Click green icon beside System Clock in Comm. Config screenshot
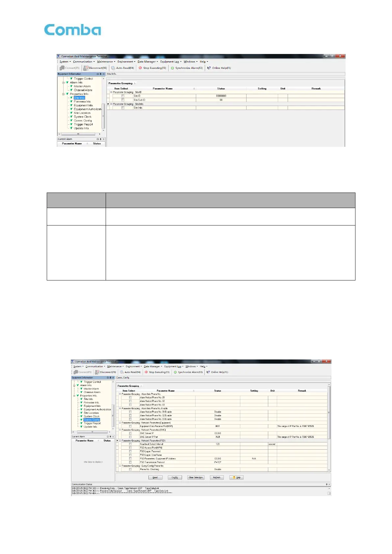This screenshot has height=554, width=392. click(81, 416)
